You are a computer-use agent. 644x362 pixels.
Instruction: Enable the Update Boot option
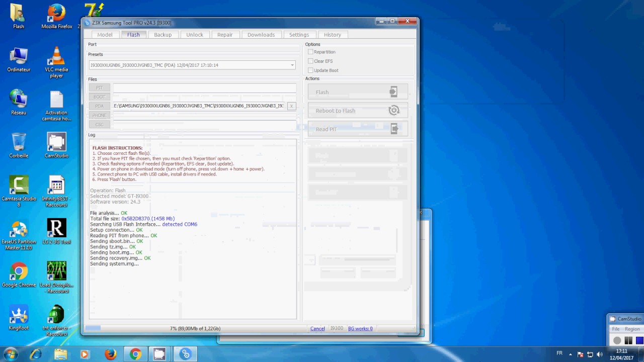point(310,70)
